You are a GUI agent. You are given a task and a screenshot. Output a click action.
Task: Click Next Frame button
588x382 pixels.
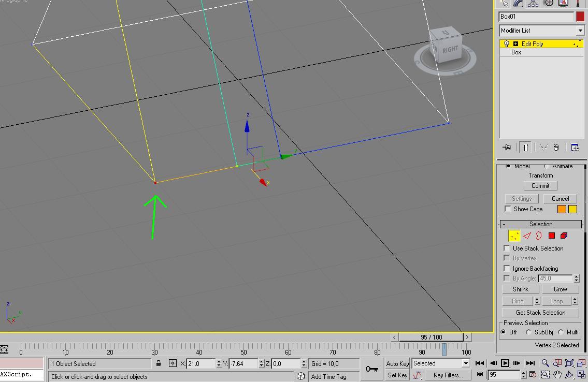coord(517,363)
